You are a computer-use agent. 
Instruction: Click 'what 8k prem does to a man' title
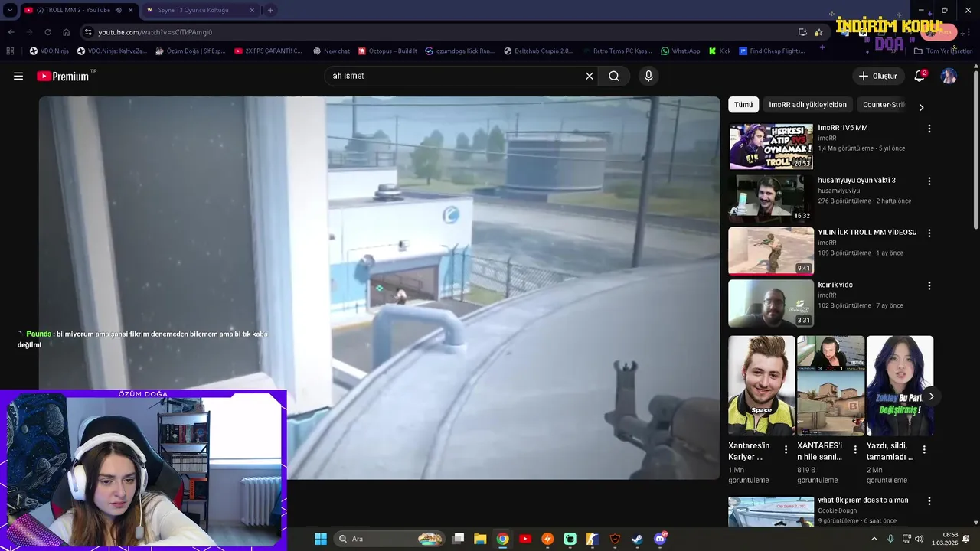click(x=863, y=500)
